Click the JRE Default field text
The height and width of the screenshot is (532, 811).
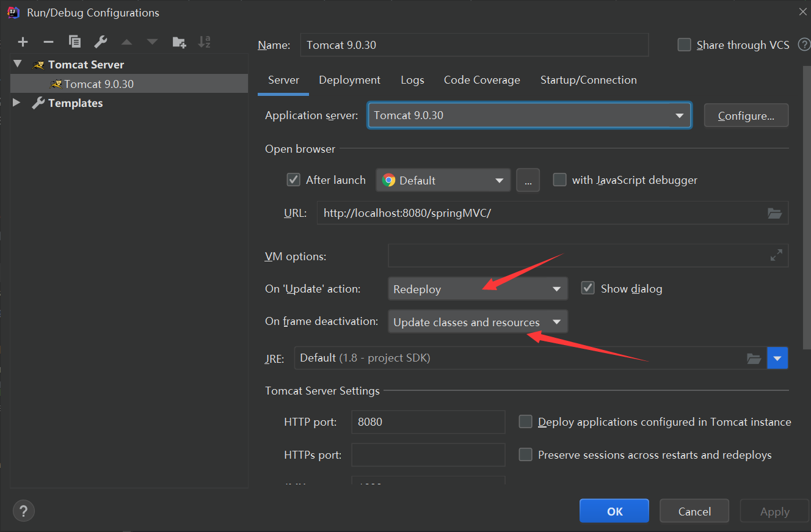pyautogui.click(x=365, y=358)
